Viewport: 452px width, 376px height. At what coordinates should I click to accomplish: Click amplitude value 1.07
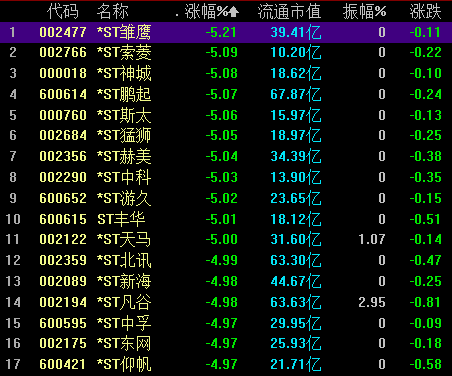coord(372,239)
